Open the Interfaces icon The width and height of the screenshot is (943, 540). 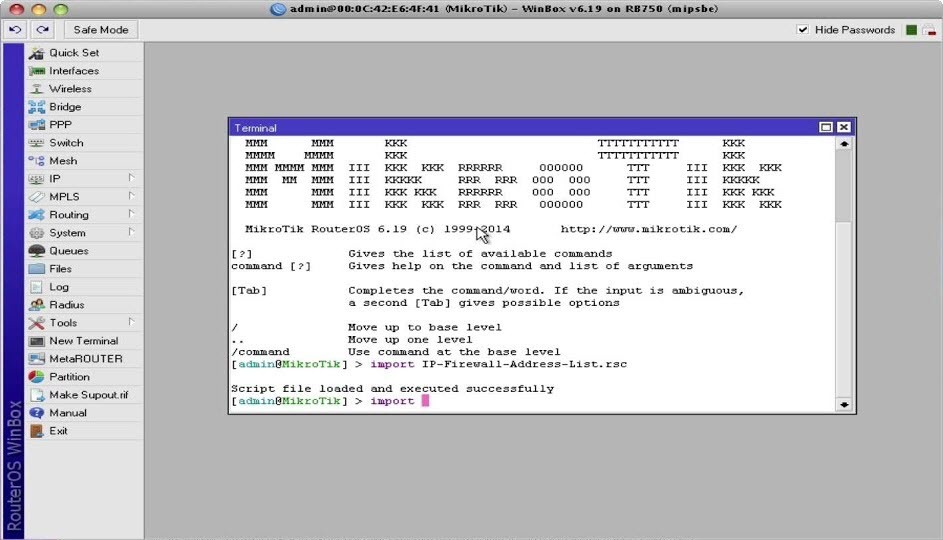click(x=37, y=71)
